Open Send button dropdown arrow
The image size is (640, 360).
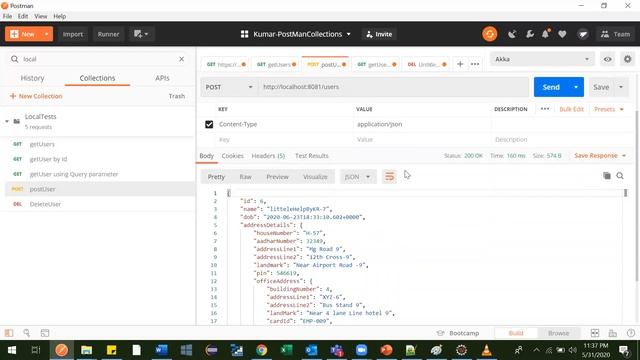(x=576, y=87)
